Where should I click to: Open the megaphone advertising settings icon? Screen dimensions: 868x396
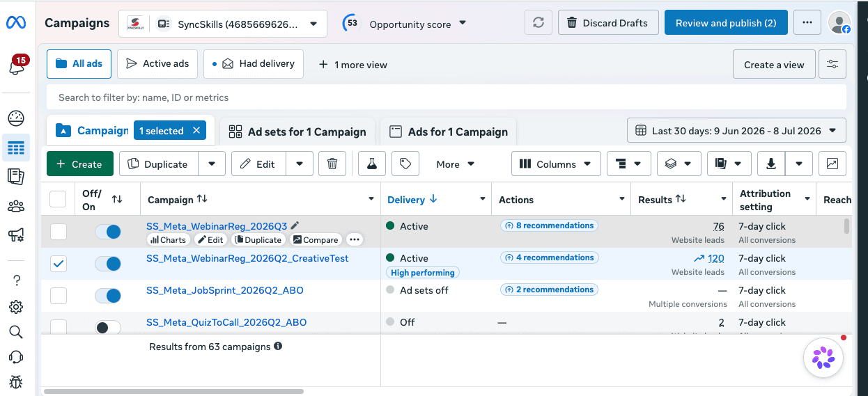(16, 235)
